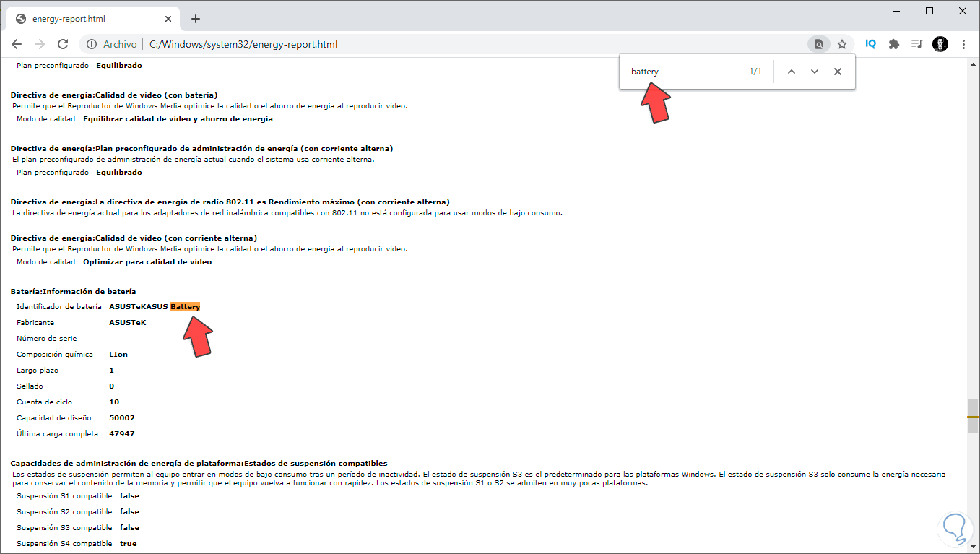This screenshot has height=554, width=980.
Task: Click Equilibrar calidad de vídeo y ahorro de energía
Action: [178, 119]
